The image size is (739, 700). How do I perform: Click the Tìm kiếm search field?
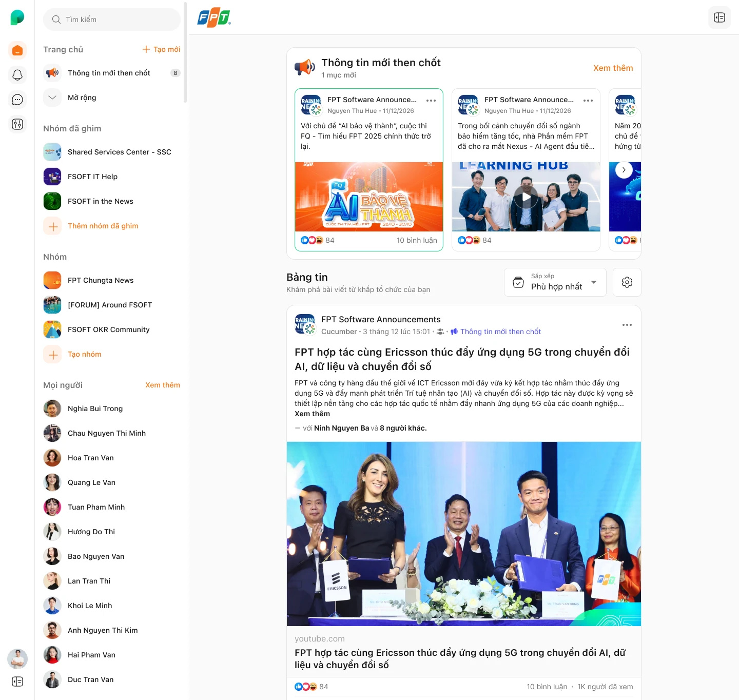pos(112,20)
